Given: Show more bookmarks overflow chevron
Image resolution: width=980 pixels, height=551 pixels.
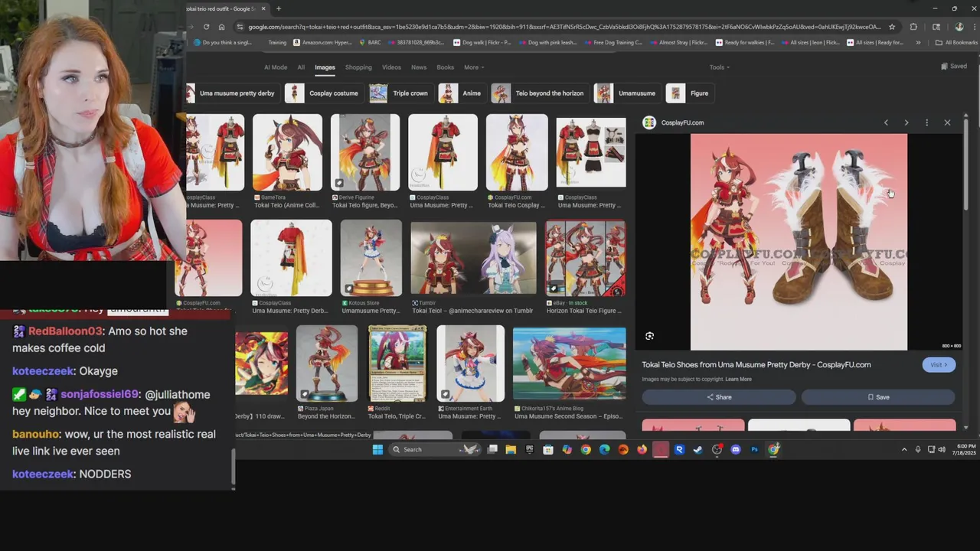Looking at the screenshot, I should [x=918, y=43].
